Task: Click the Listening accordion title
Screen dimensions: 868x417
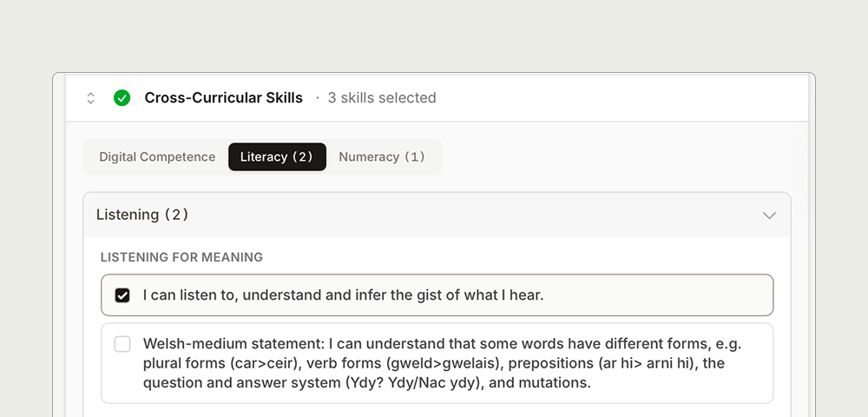Action: point(128,215)
